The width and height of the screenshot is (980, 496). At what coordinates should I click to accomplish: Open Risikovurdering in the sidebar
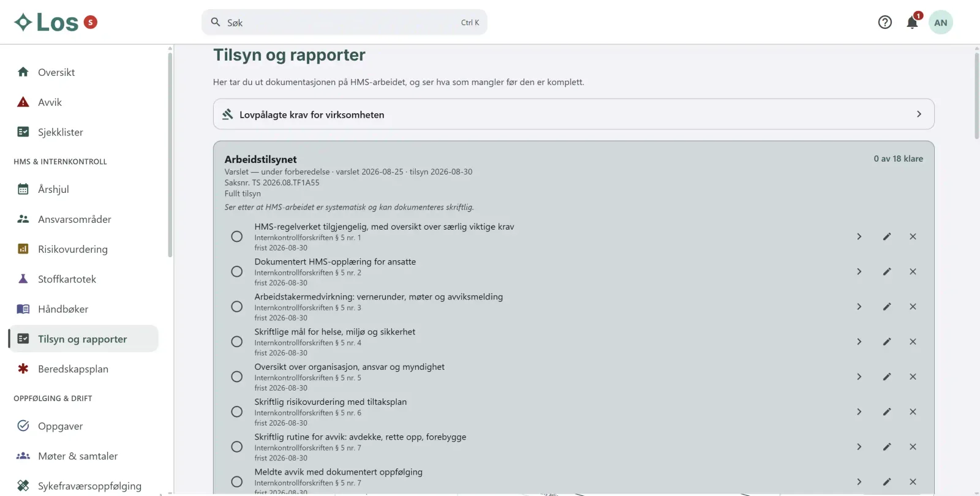83,249
